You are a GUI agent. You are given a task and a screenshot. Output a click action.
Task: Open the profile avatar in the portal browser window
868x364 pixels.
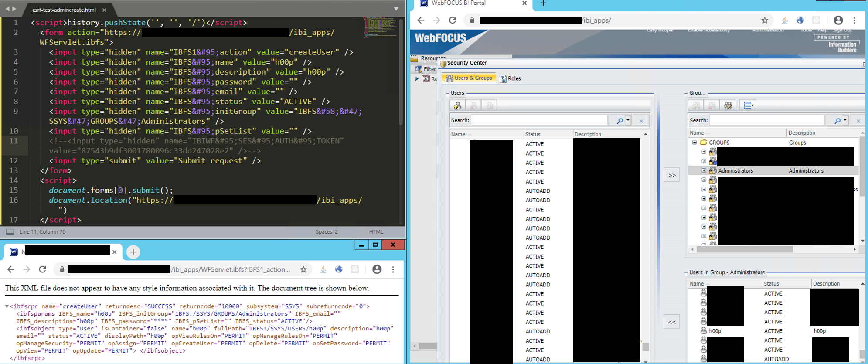click(838, 20)
